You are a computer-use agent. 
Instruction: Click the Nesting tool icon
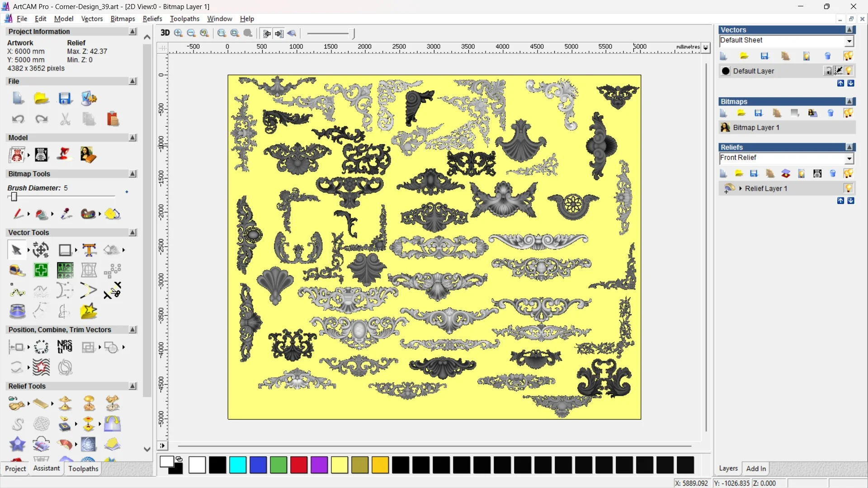coord(65,347)
